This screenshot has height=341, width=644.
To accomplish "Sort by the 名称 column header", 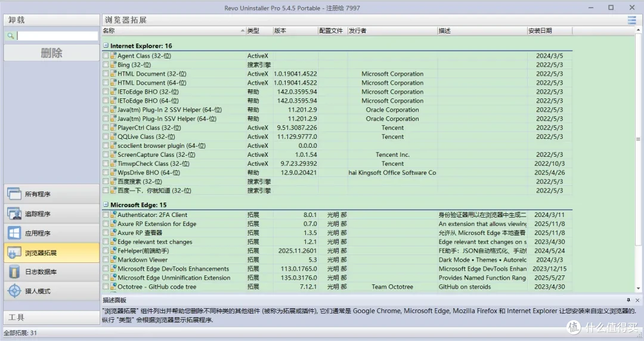I will pos(174,31).
